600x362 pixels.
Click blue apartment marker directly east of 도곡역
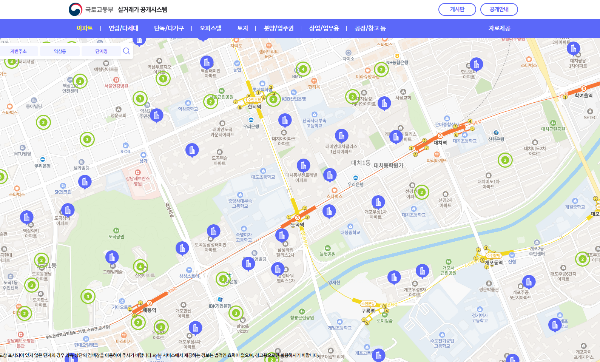(329, 211)
